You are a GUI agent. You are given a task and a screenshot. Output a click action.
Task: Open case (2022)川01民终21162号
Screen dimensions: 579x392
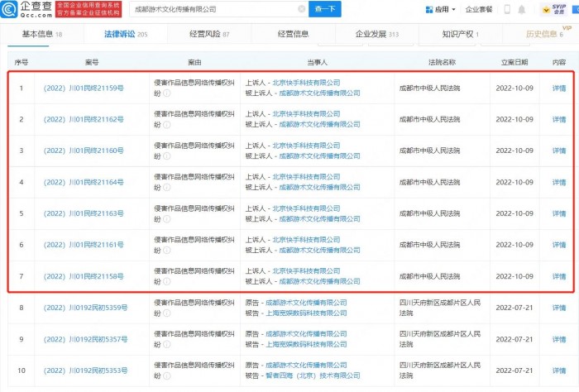coord(84,119)
